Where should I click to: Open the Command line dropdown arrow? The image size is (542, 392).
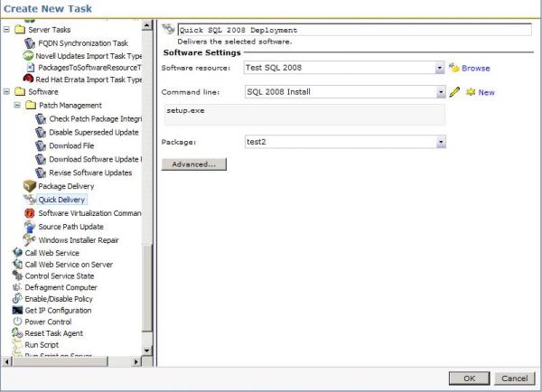point(441,92)
